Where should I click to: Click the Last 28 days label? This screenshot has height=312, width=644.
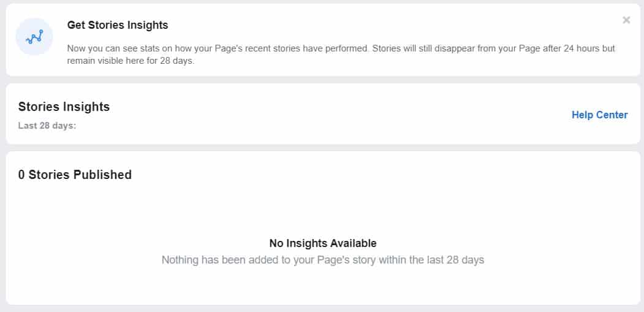(47, 126)
